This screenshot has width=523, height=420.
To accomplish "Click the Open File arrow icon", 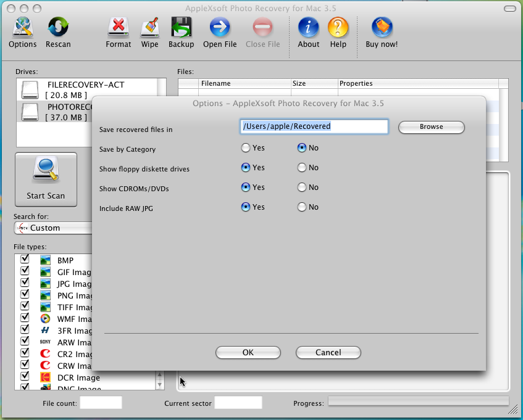I will tap(220, 27).
